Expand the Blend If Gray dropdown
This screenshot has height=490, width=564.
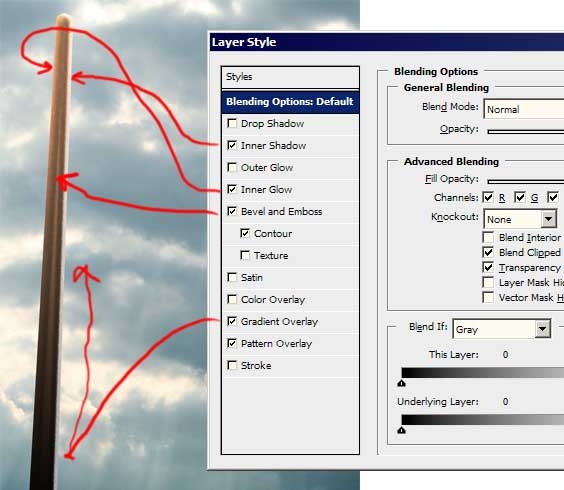click(542, 329)
